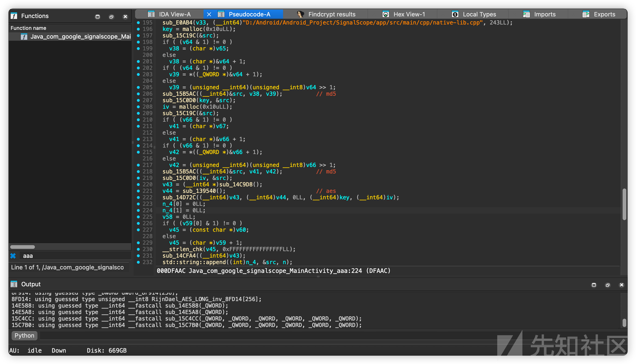Click the Pseudocode-A tab icon
Image resolution: width=636 pixels, height=364 pixels.
tap(221, 14)
